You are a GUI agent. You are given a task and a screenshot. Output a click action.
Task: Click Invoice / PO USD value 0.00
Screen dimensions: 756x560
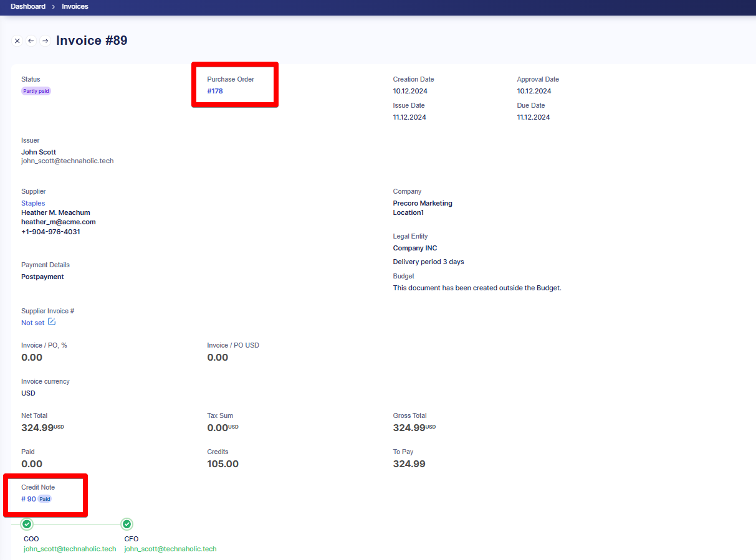pos(218,358)
